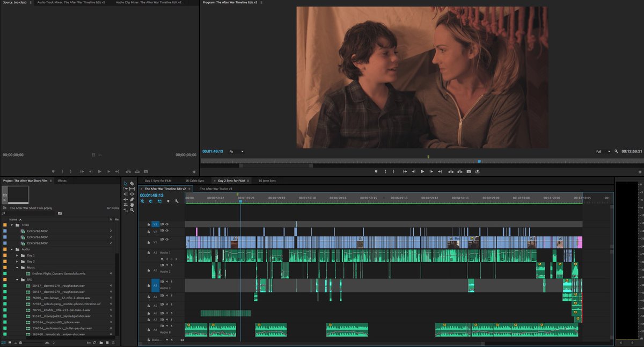
Task: Click the Project panel search field
Action: pyautogui.click(x=30, y=213)
